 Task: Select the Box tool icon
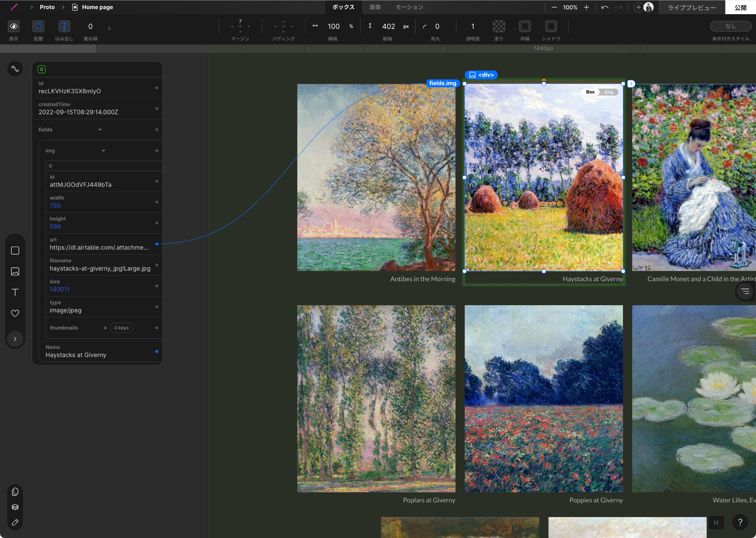coord(15,250)
